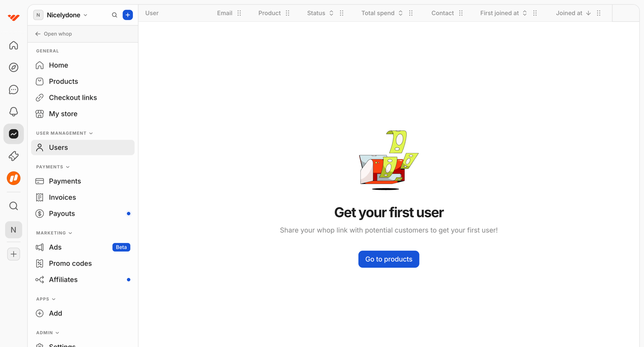Image resolution: width=644 pixels, height=347 pixels.
Task: Click Open whop back link
Action: point(54,34)
